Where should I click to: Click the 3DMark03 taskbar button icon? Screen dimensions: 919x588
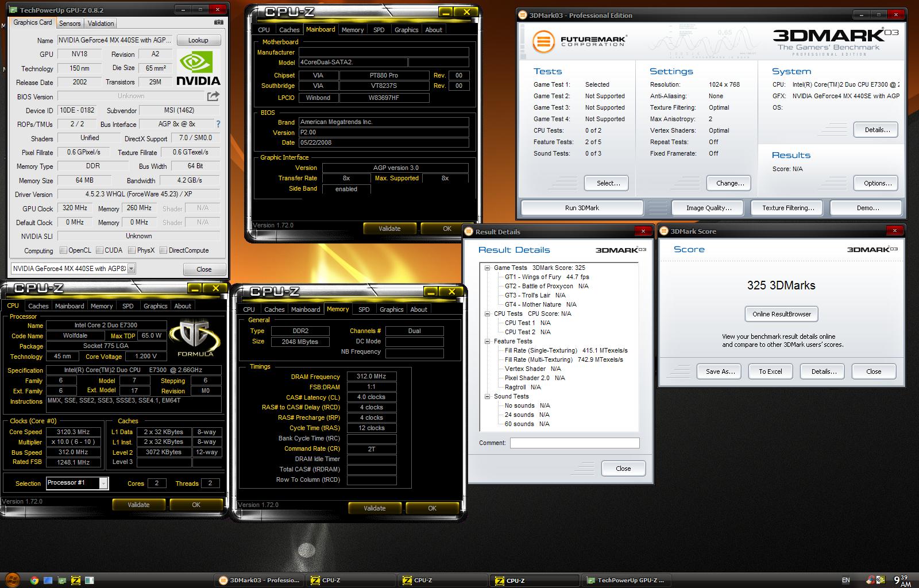click(223, 580)
